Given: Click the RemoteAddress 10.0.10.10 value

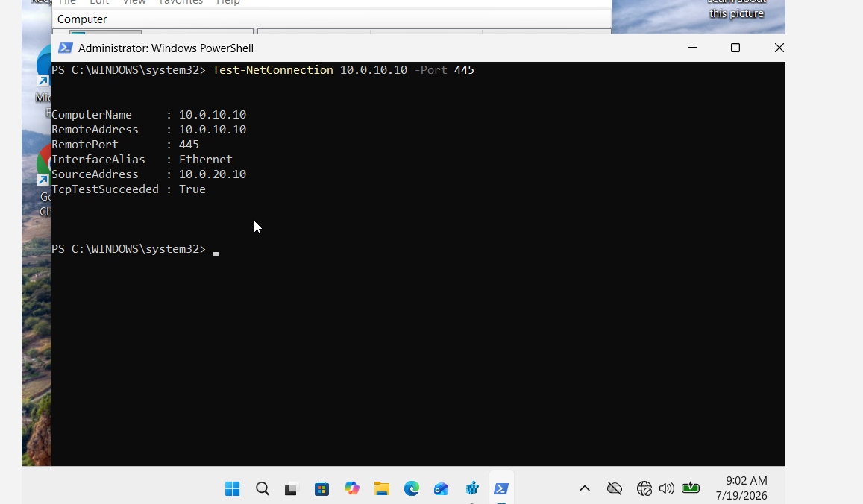Looking at the screenshot, I should click(x=213, y=130).
